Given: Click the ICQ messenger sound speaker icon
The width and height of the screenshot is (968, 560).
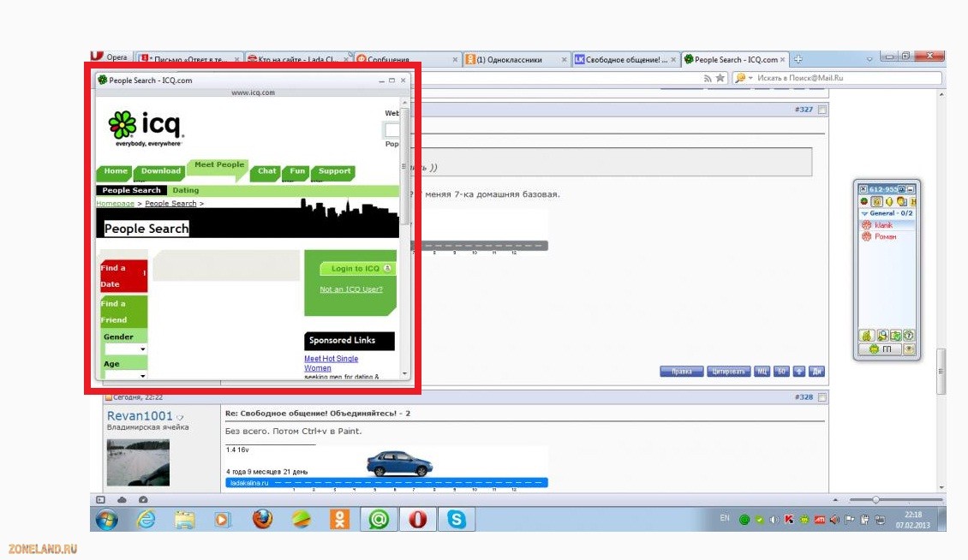Looking at the screenshot, I should [x=889, y=201].
